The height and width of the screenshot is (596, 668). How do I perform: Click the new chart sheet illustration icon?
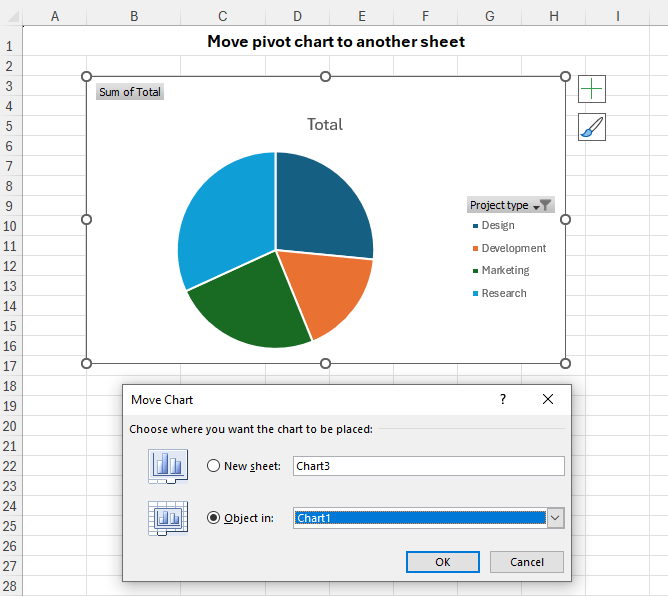tap(168, 466)
